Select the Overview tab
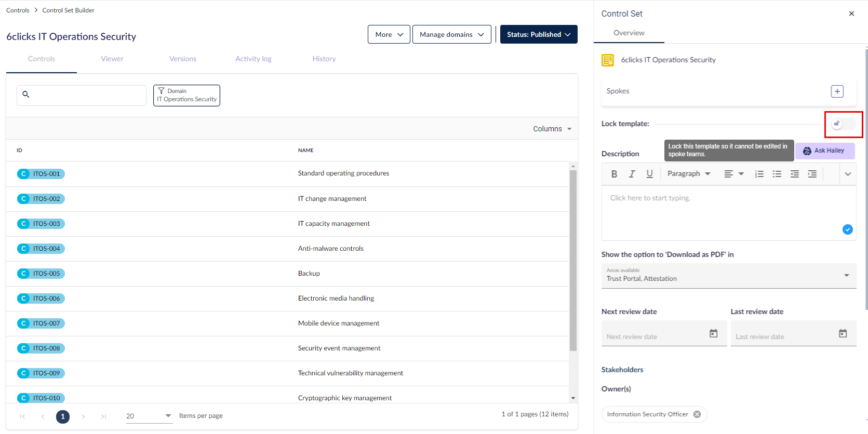 pos(629,33)
